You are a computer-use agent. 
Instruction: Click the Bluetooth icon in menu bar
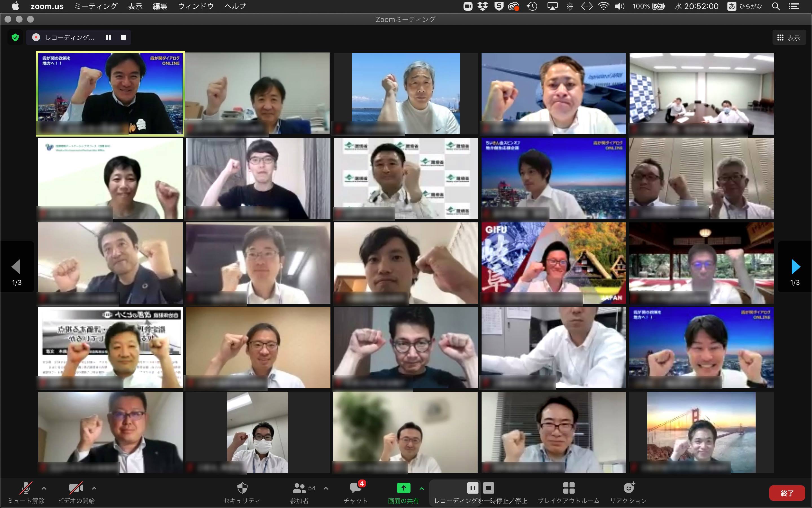tap(570, 6)
